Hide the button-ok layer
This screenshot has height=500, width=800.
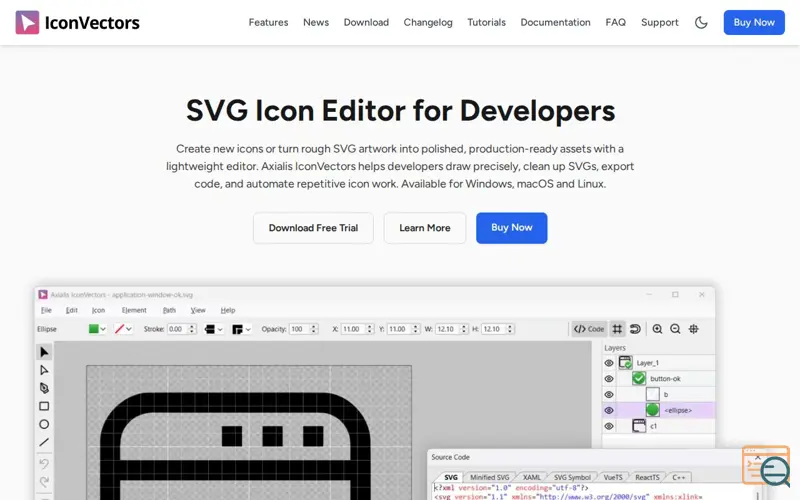coord(609,379)
